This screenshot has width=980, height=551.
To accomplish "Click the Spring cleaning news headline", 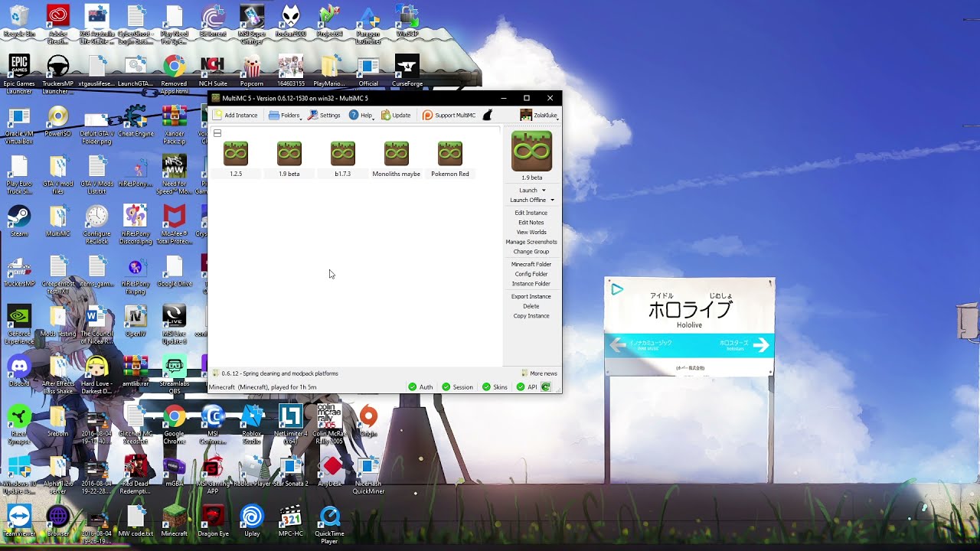I will tap(279, 373).
